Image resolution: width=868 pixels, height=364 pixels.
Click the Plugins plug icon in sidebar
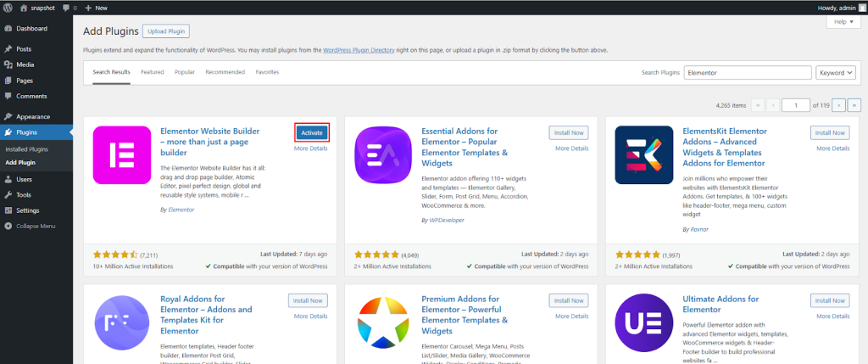click(8, 132)
